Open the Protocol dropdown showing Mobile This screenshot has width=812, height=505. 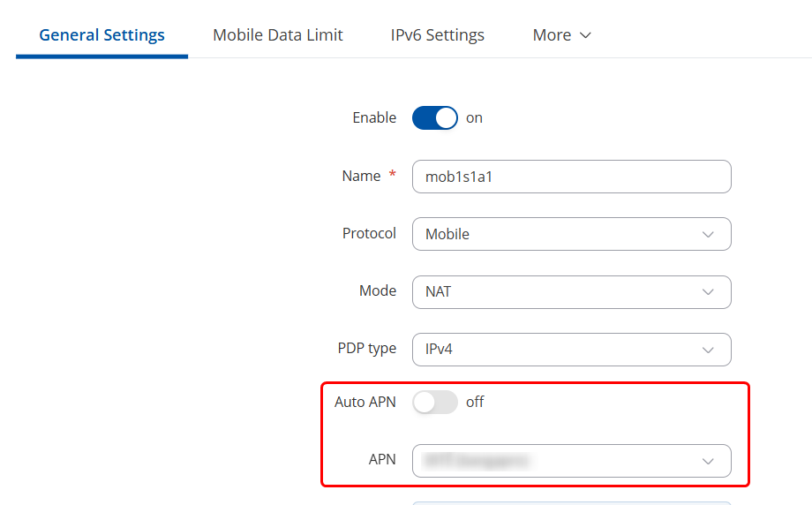tap(571, 234)
